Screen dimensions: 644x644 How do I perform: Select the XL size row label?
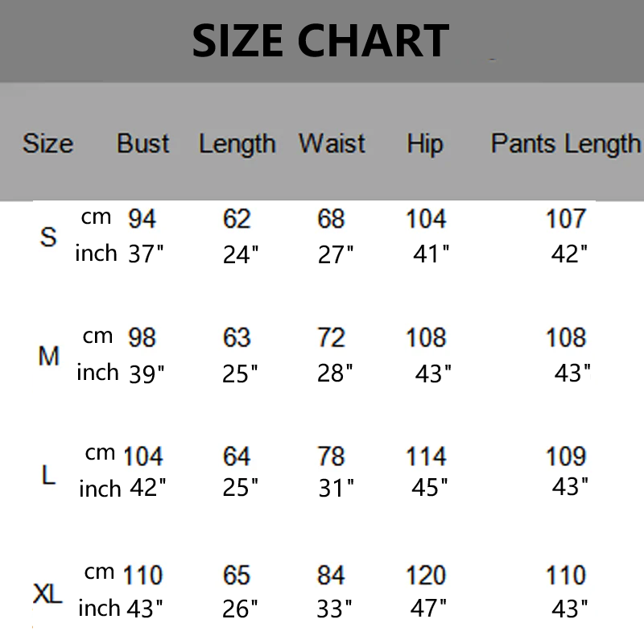(x=48, y=595)
